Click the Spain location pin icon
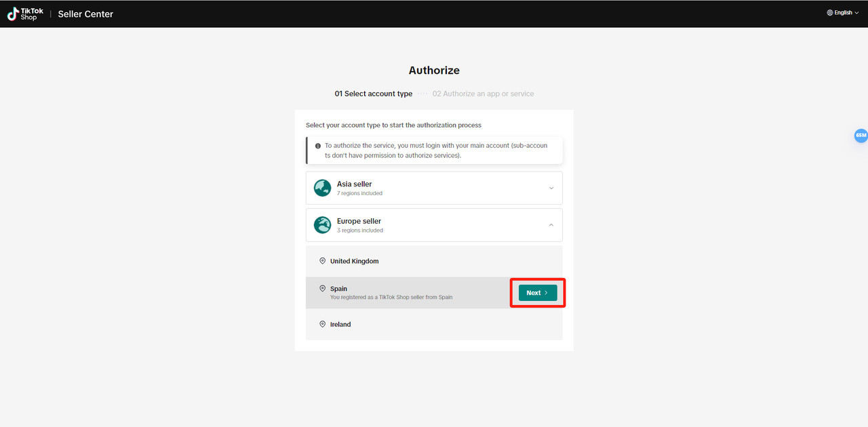 [x=322, y=289]
